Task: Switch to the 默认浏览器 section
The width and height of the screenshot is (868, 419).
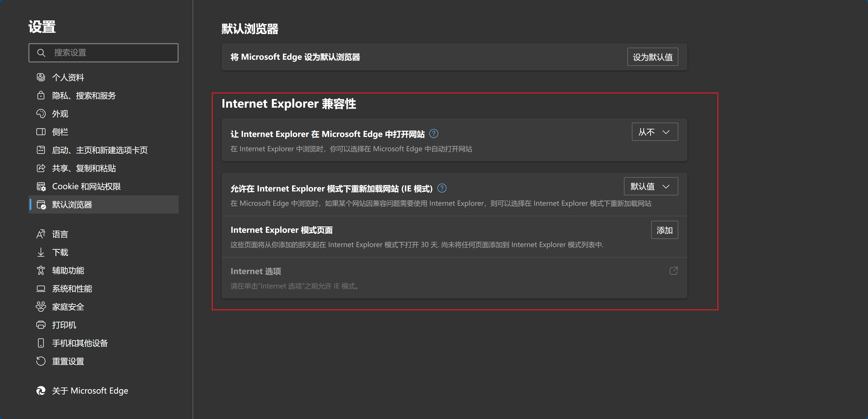Action: pos(72,204)
